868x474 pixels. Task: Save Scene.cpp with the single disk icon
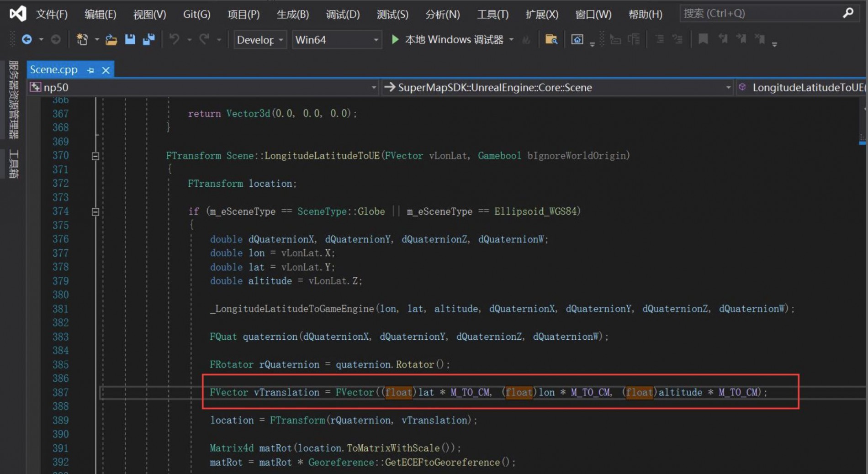click(x=130, y=40)
